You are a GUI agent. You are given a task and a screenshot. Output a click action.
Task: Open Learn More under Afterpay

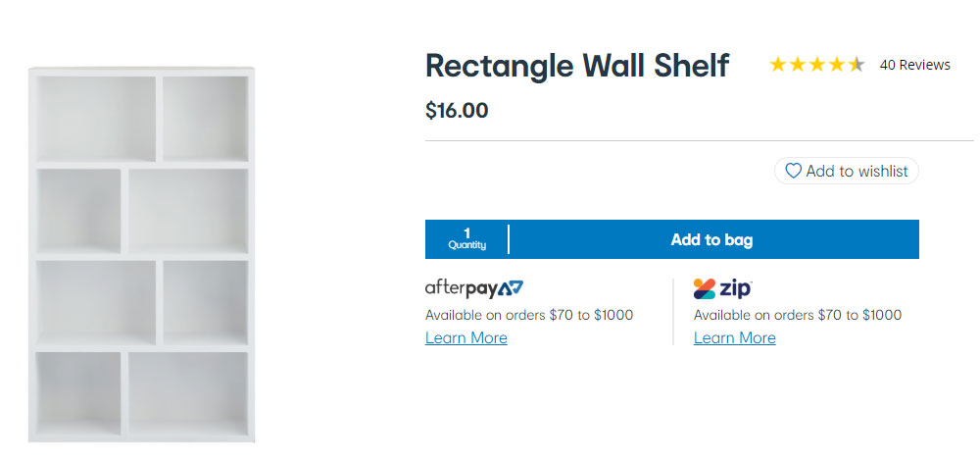click(x=466, y=338)
